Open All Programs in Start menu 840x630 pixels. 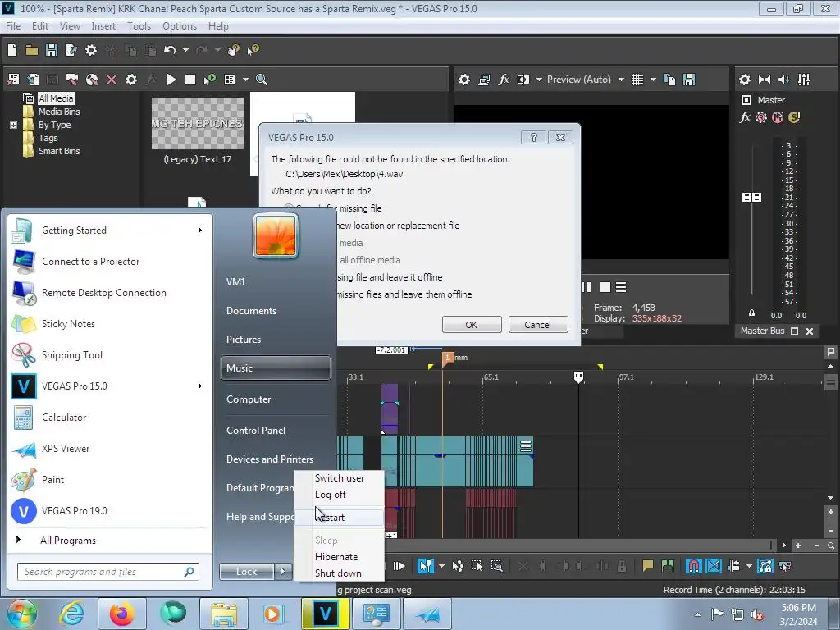click(x=68, y=541)
